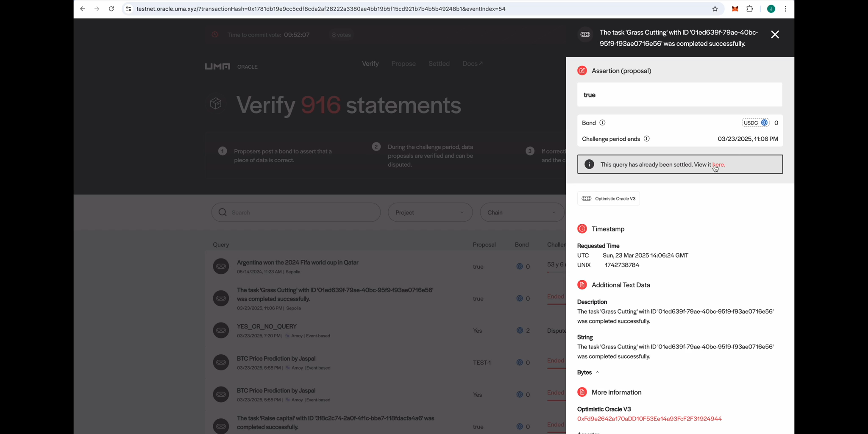Open the browser extensions puzzle menu
This screenshot has height=434, width=868.
tap(750, 9)
